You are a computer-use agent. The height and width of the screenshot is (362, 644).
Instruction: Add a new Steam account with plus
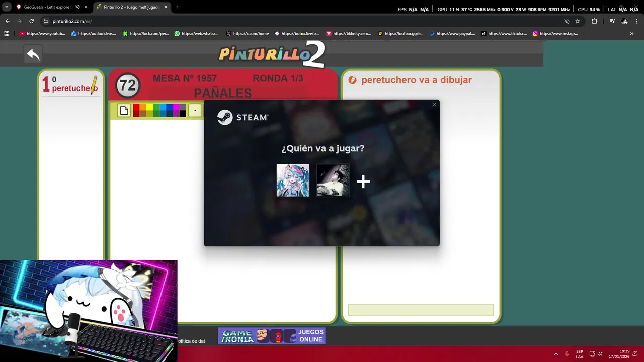[x=363, y=182]
